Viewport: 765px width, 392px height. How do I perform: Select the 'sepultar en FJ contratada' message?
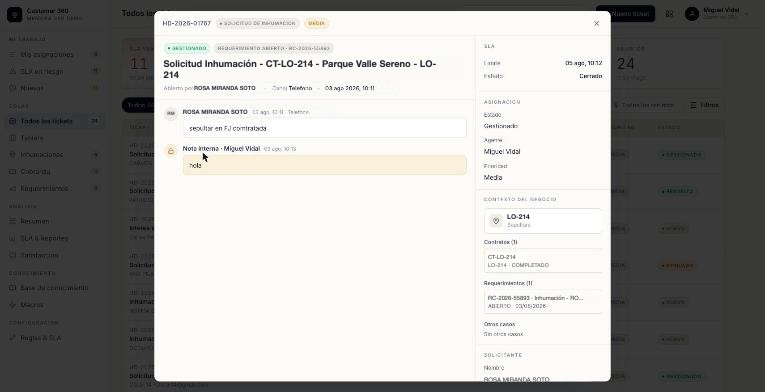tap(324, 128)
